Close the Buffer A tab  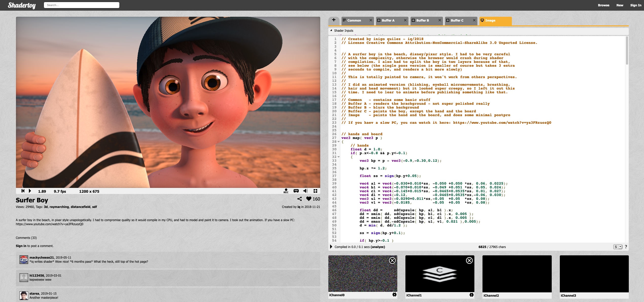[405, 20]
